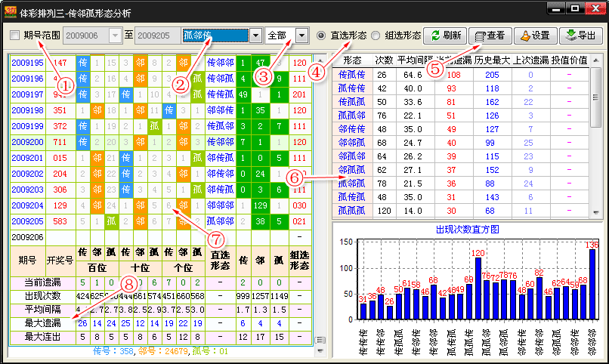The height and width of the screenshot is (364, 609).
Task: Select the 孤传孤 pattern row
Action: (461, 197)
